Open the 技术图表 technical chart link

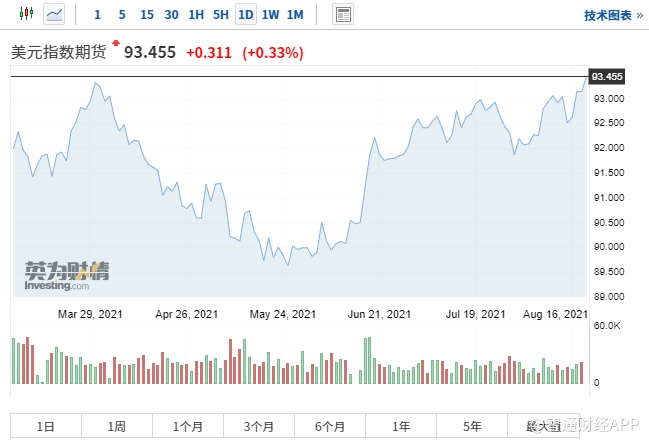point(614,16)
